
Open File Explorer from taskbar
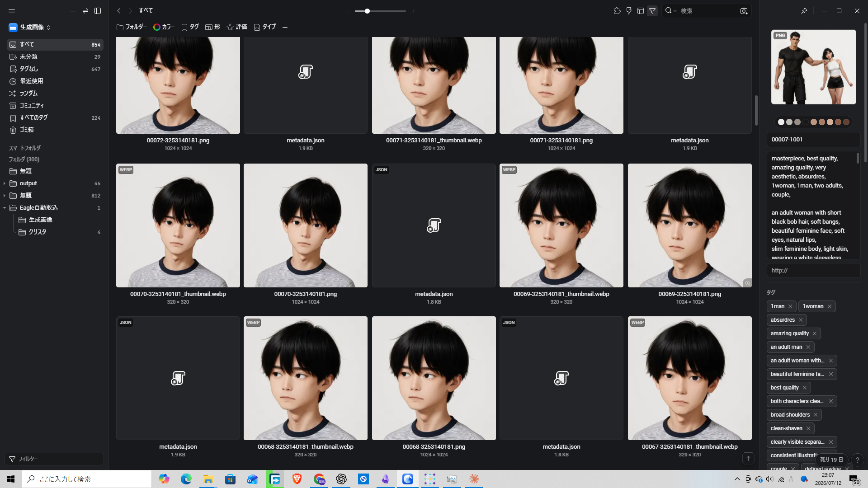point(208,479)
